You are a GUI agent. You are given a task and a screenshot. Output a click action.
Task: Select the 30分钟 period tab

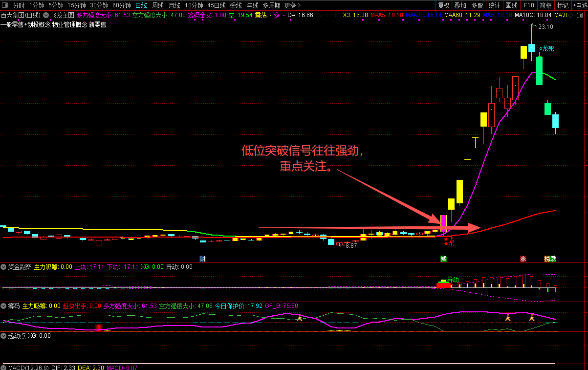[99, 5]
